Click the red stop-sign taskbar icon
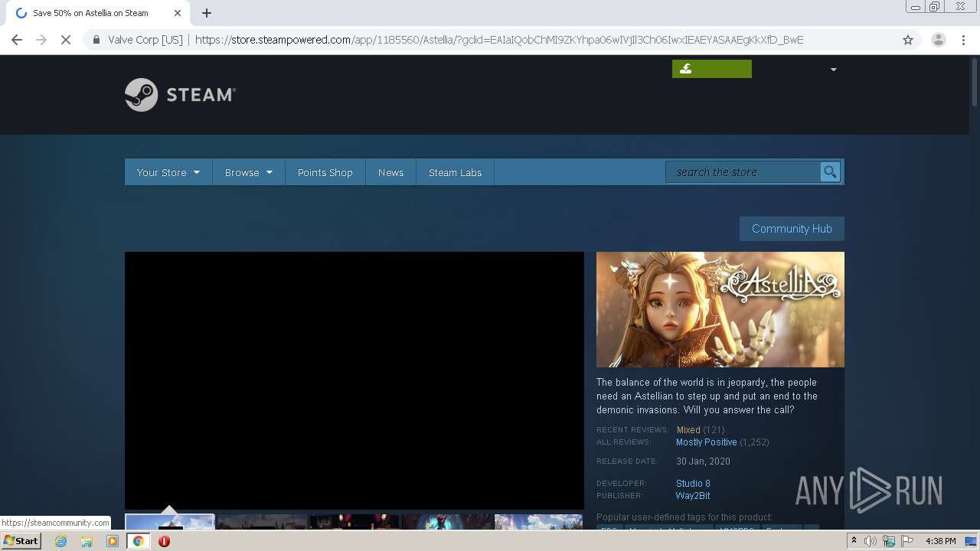This screenshot has height=551, width=980. [x=164, y=541]
